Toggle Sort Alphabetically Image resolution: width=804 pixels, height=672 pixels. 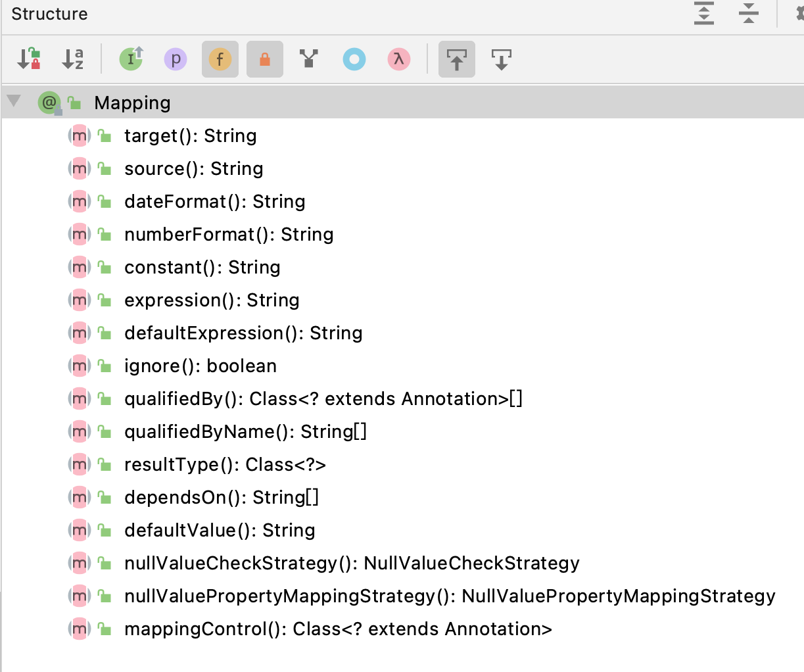click(x=73, y=59)
